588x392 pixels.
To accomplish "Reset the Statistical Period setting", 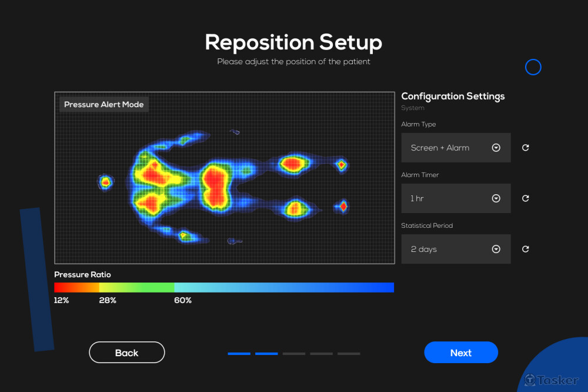I will click(526, 249).
